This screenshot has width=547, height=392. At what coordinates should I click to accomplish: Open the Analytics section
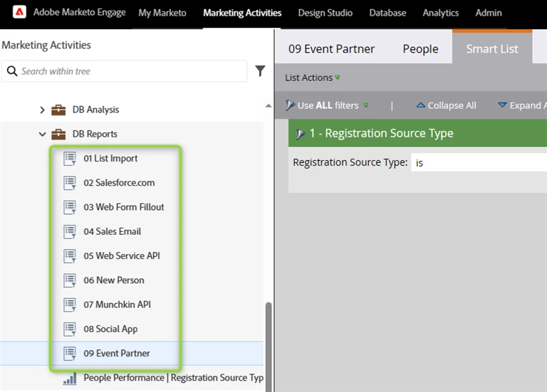[x=441, y=13]
